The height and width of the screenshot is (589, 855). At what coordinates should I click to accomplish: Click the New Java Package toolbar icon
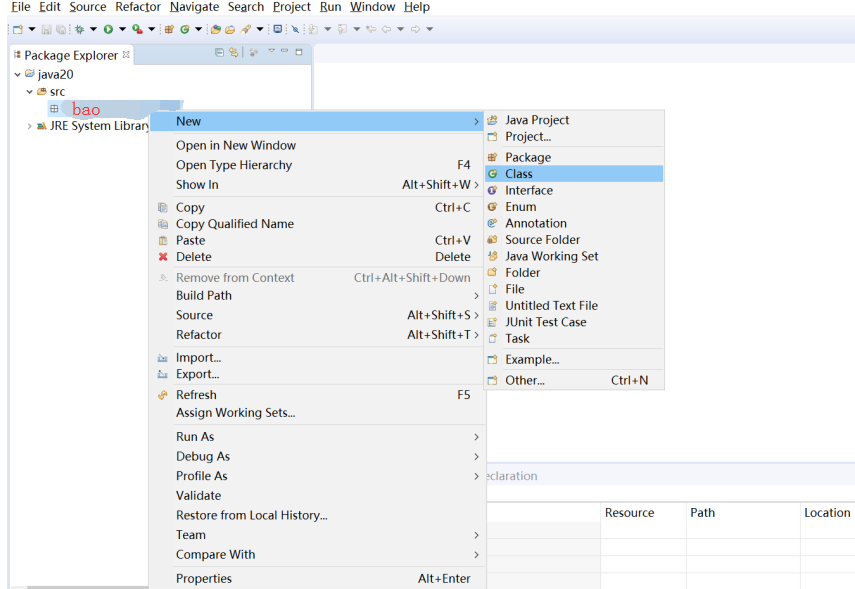coord(170,29)
